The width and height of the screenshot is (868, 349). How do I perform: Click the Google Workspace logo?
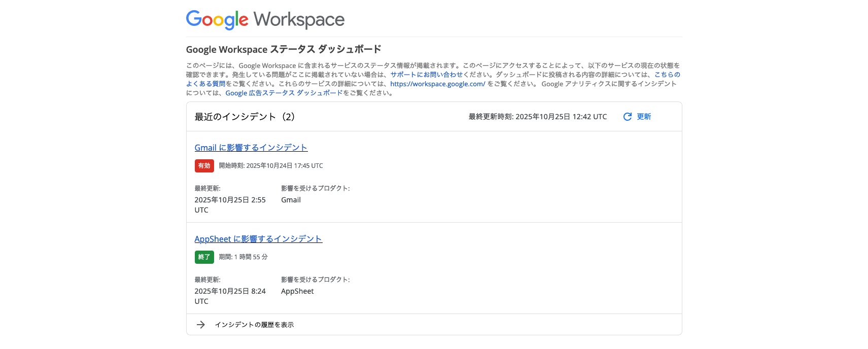tap(265, 20)
